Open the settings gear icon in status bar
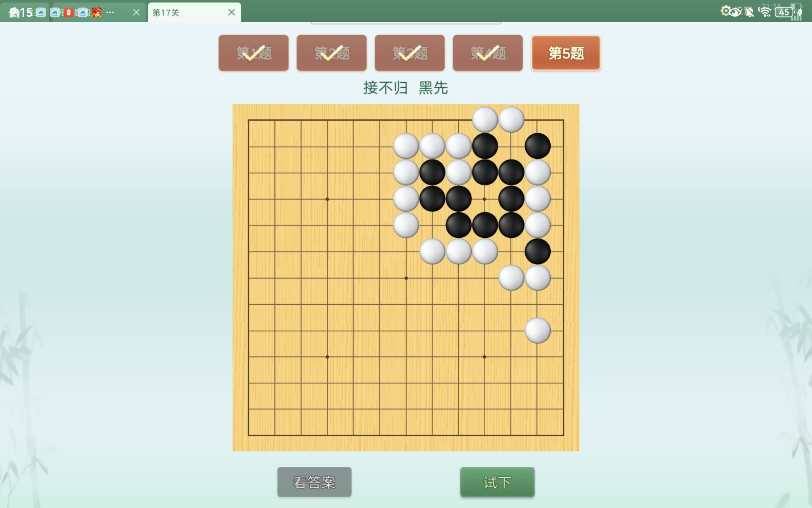Image resolution: width=812 pixels, height=508 pixels. coord(726,11)
